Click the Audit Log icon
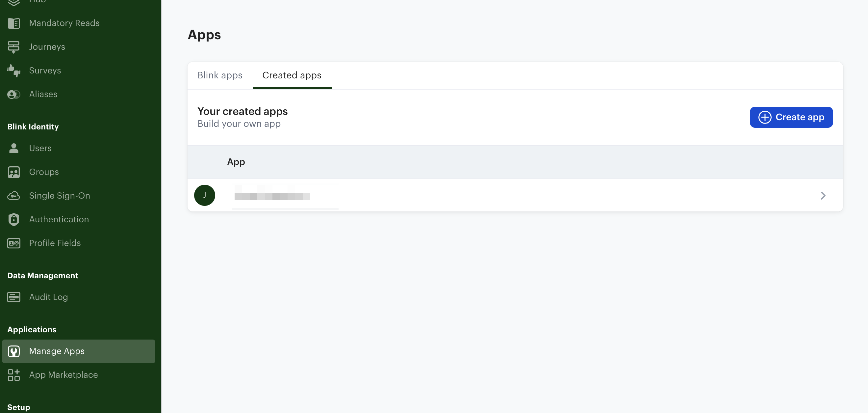The width and height of the screenshot is (868, 413). pyautogui.click(x=14, y=297)
